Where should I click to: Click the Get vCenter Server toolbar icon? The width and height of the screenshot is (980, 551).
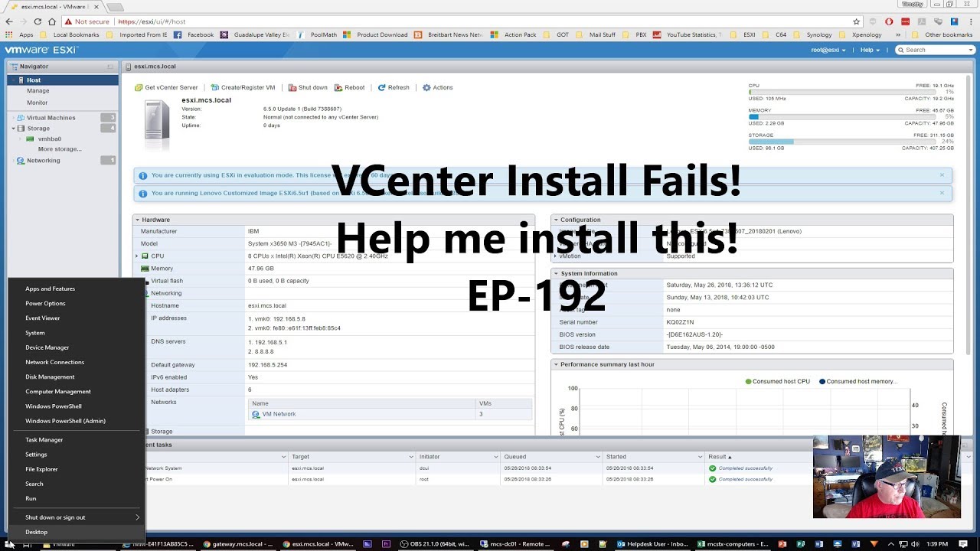point(139,88)
